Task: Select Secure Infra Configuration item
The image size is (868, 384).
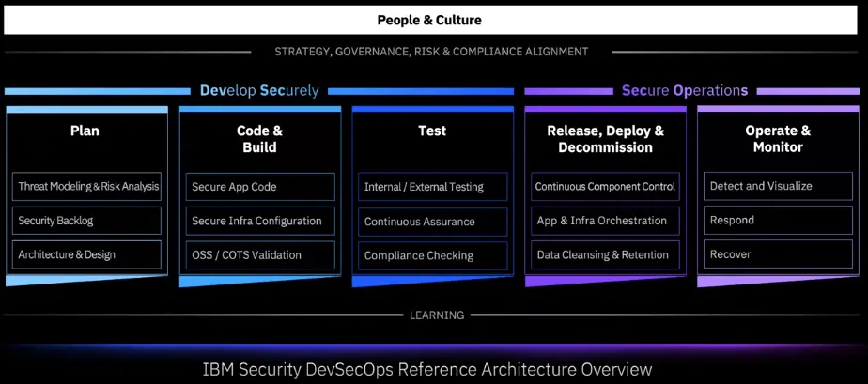Action: click(x=260, y=221)
